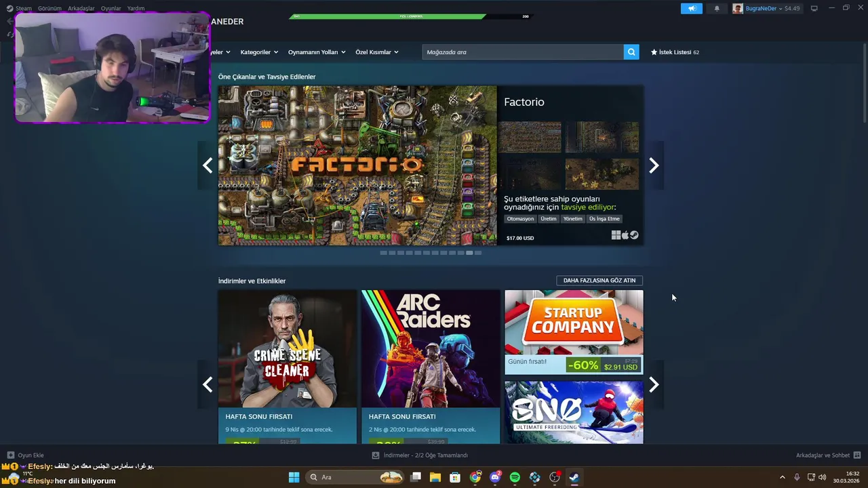
Task: Jump to the last carousel indicator dot
Action: coord(478,253)
